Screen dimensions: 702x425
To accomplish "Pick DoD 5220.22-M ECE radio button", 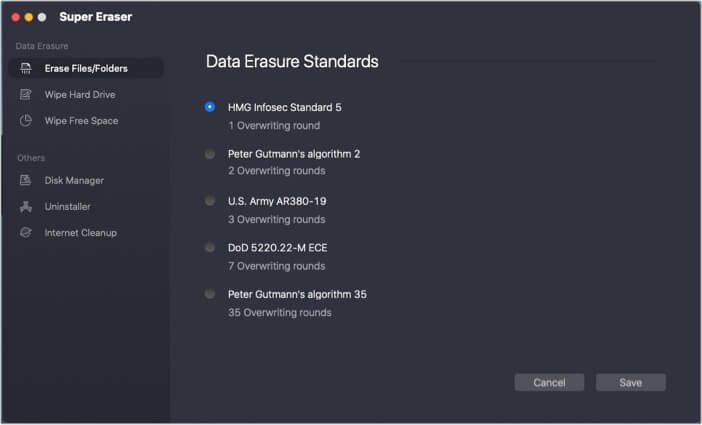I will (210, 247).
